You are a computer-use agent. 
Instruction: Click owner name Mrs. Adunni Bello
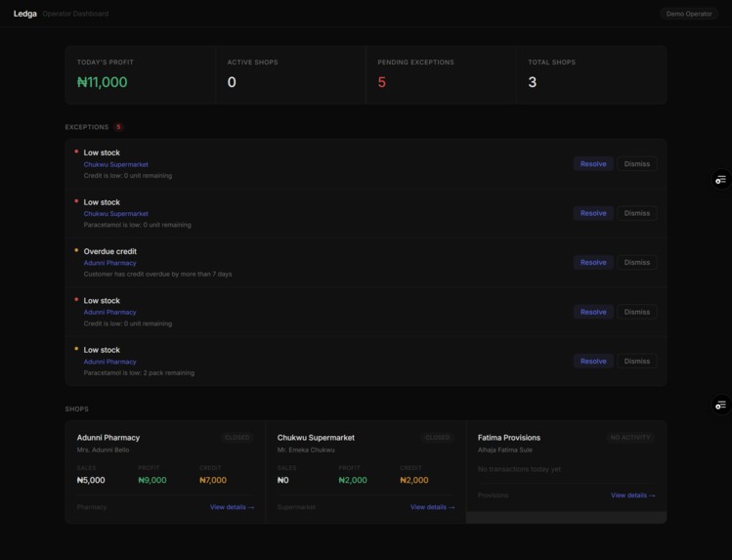(x=103, y=450)
